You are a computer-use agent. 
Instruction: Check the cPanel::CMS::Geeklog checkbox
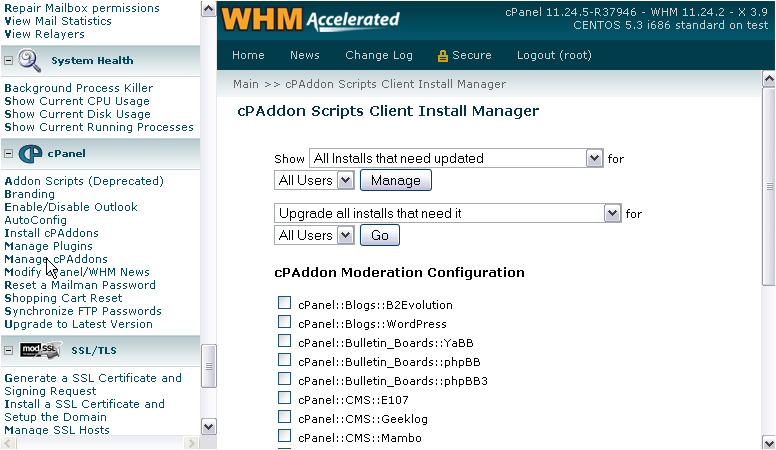tap(285, 417)
